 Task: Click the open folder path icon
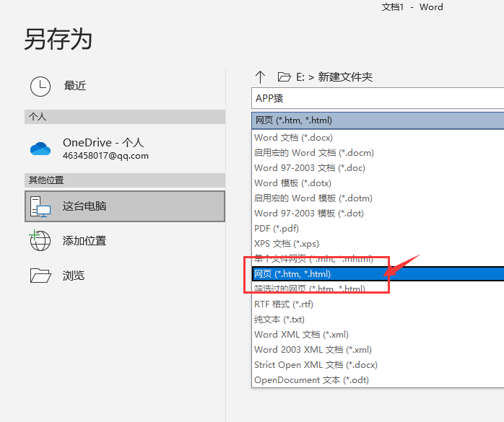(284, 77)
